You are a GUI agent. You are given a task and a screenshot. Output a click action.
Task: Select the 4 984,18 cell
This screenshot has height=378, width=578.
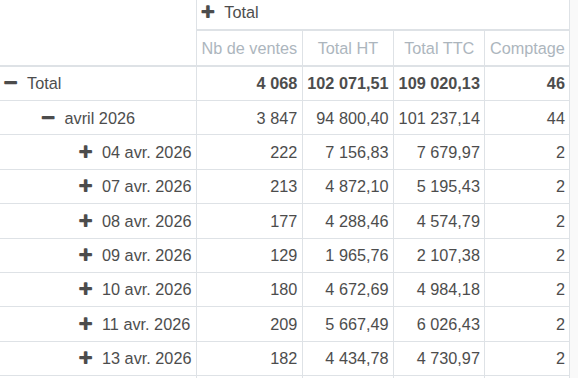pos(439,289)
